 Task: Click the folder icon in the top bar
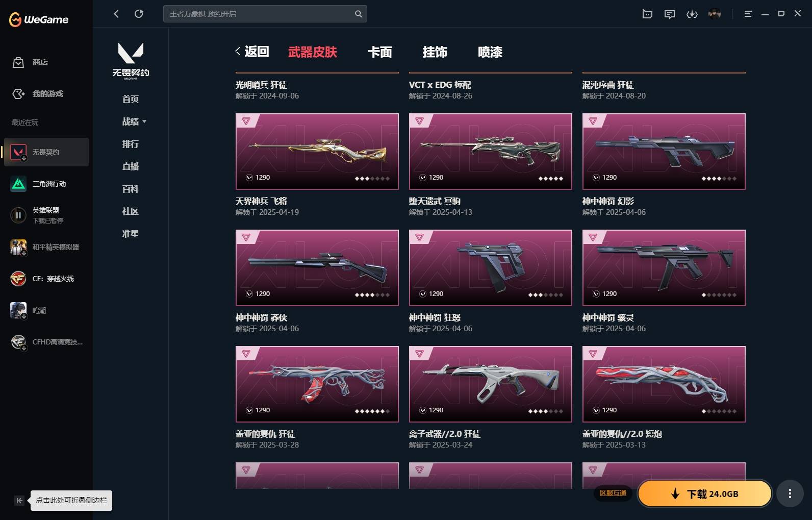pos(647,14)
